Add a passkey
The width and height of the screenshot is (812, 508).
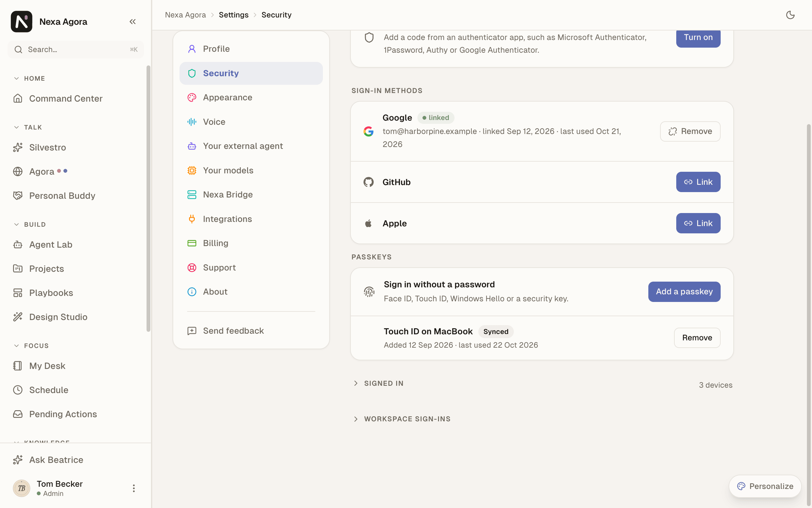(684, 292)
